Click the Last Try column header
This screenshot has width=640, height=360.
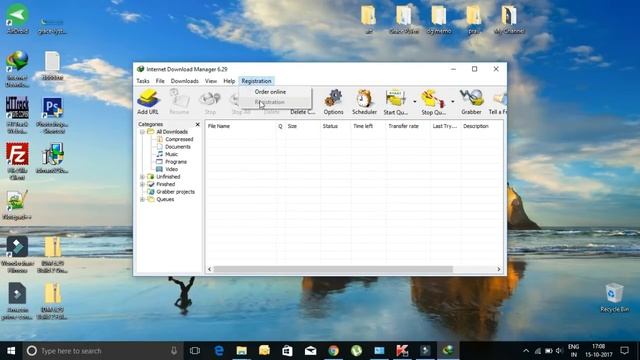445,126
